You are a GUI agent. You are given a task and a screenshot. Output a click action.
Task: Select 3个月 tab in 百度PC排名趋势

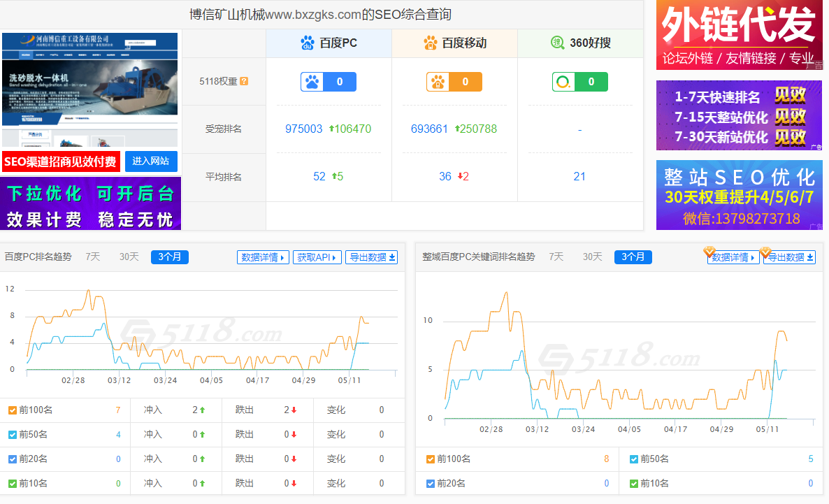[170, 257]
